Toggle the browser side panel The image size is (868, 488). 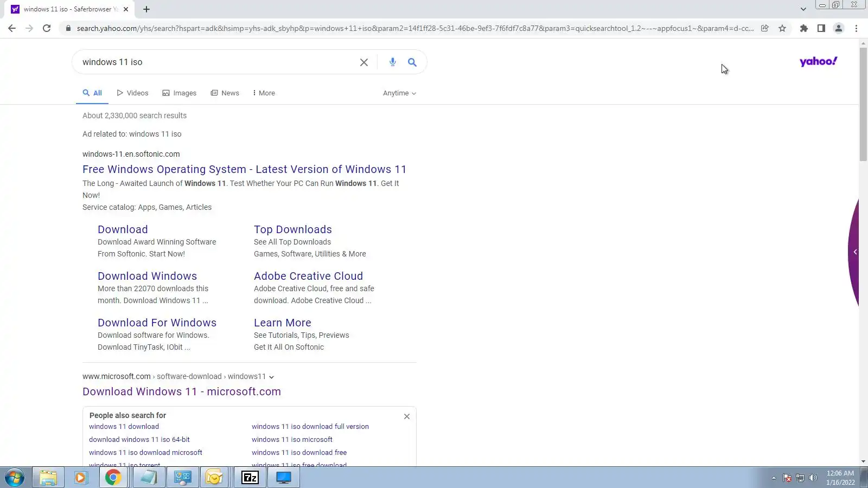click(x=821, y=28)
